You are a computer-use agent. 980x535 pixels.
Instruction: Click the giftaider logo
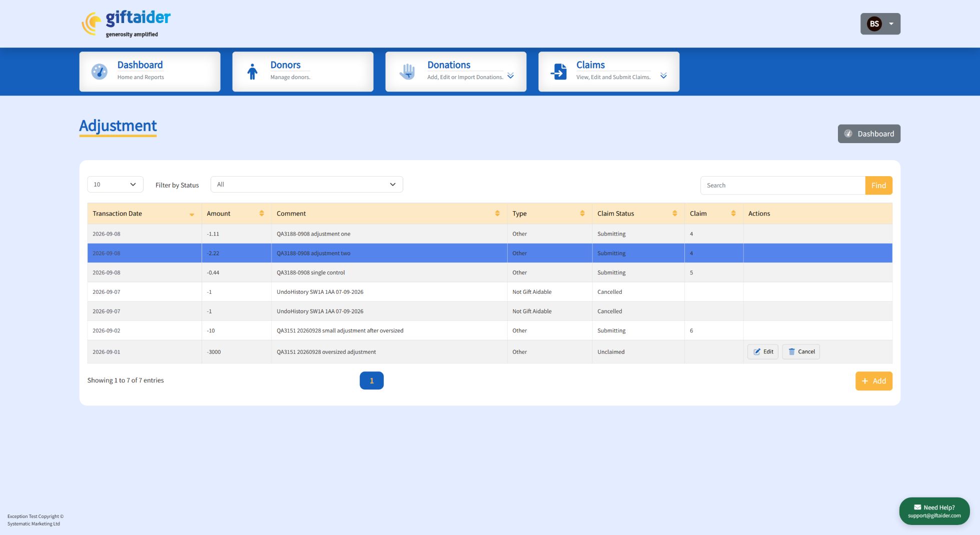pos(126,24)
